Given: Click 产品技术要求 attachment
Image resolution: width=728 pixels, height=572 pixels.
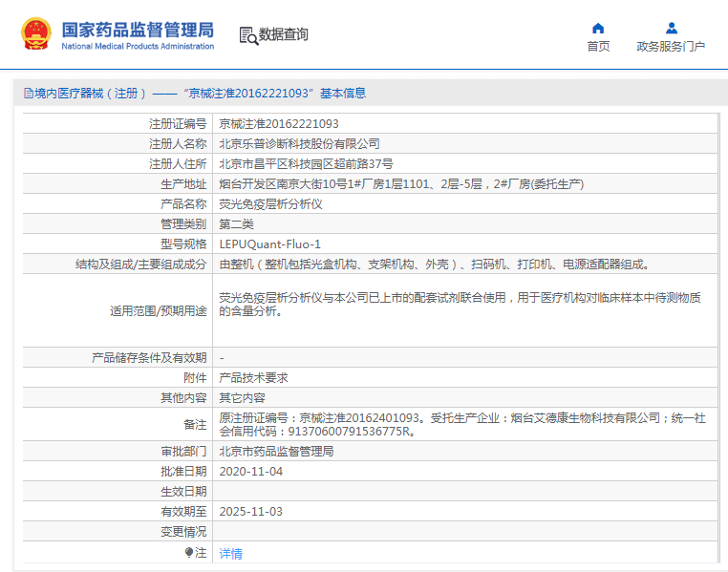Looking at the screenshot, I should [x=253, y=377].
